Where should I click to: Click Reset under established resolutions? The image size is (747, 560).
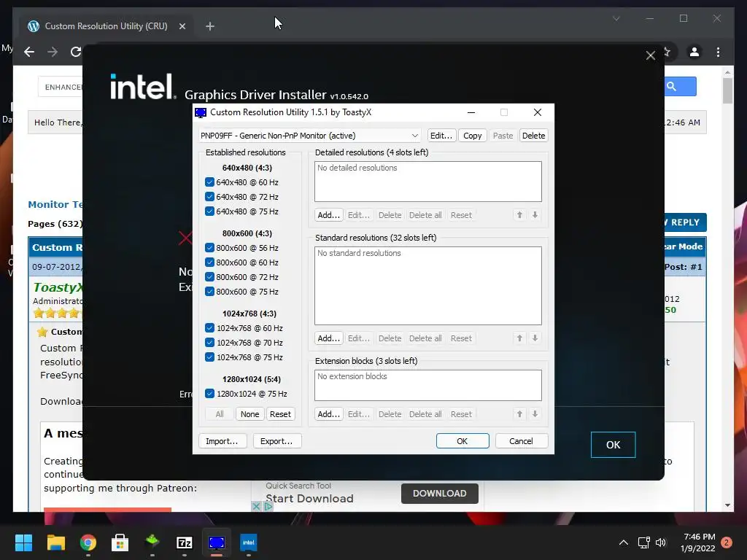coord(280,414)
